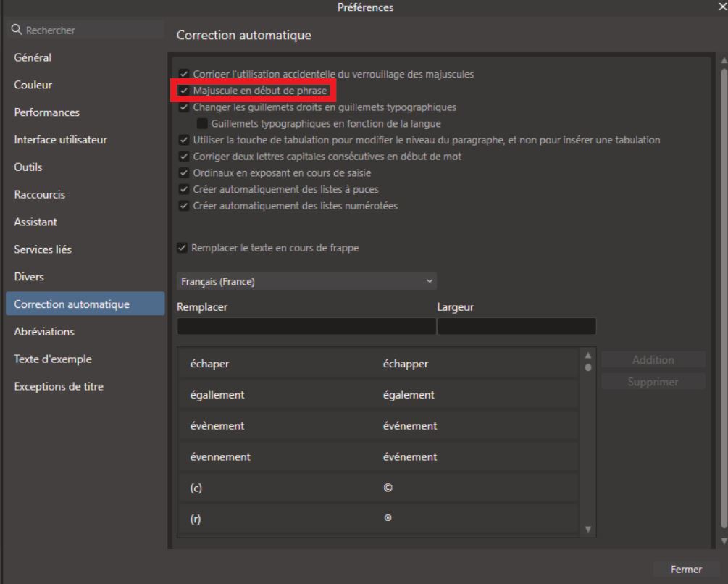Click the main panel scroll down arrow
The image size is (728, 584).
tap(724, 541)
